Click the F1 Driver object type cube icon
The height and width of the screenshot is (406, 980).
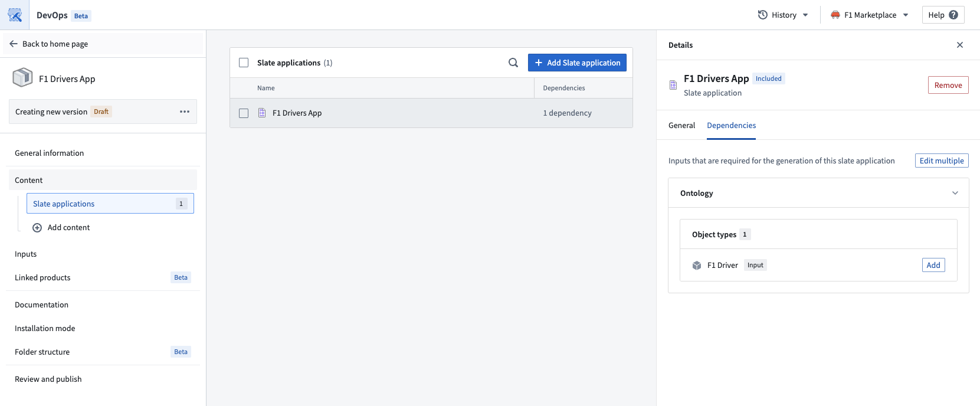tap(697, 266)
